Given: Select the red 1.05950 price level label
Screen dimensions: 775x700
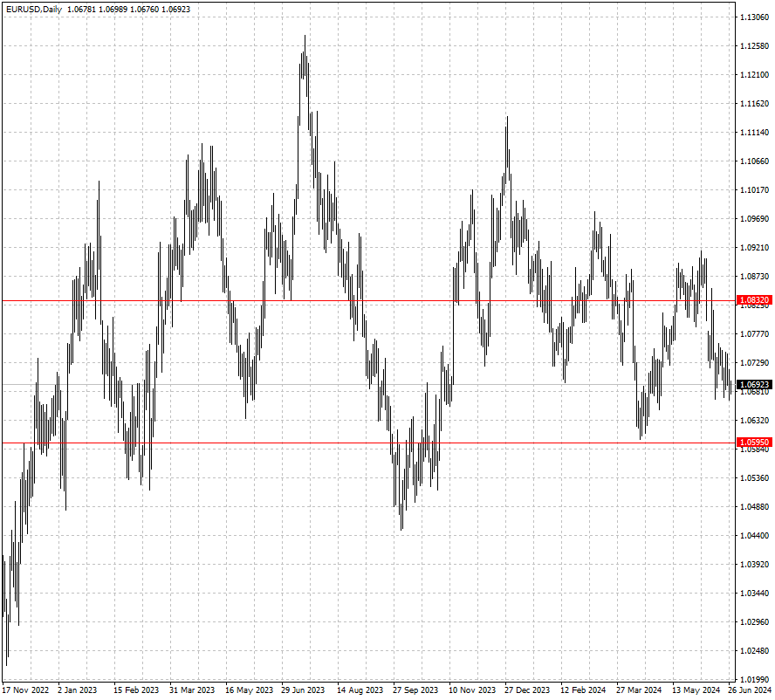Looking at the screenshot, I should point(754,443).
